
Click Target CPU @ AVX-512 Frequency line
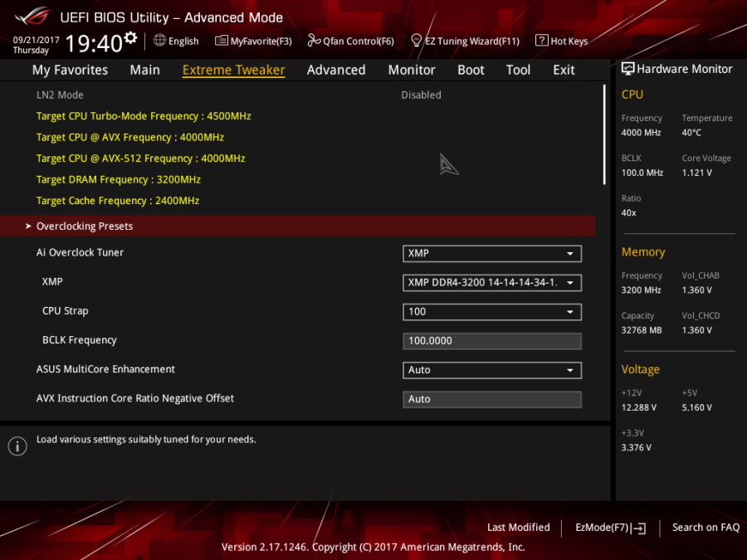click(x=140, y=158)
